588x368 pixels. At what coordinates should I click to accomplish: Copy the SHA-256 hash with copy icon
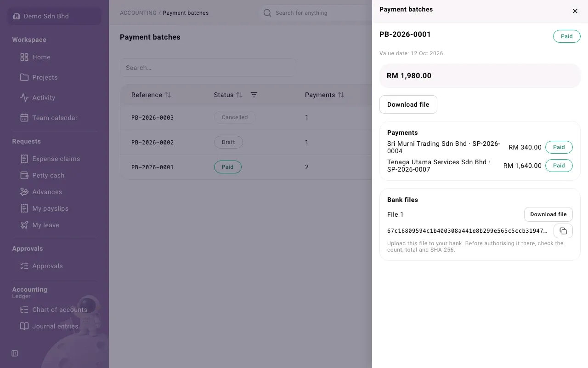point(563,231)
